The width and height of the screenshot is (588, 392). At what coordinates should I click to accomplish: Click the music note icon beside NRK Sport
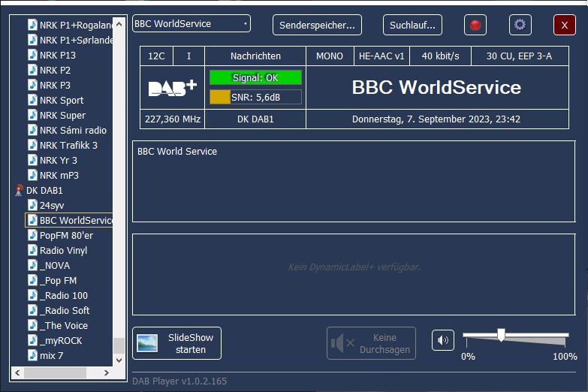pyautogui.click(x=32, y=100)
